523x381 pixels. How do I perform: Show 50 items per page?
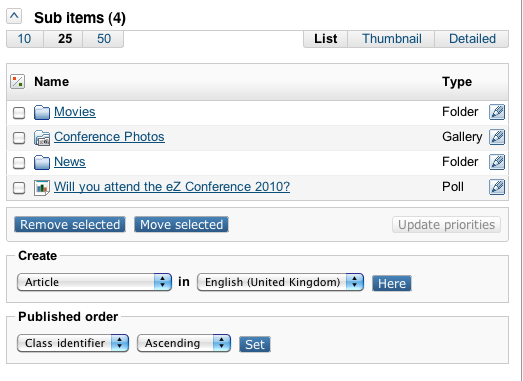[x=104, y=39]
